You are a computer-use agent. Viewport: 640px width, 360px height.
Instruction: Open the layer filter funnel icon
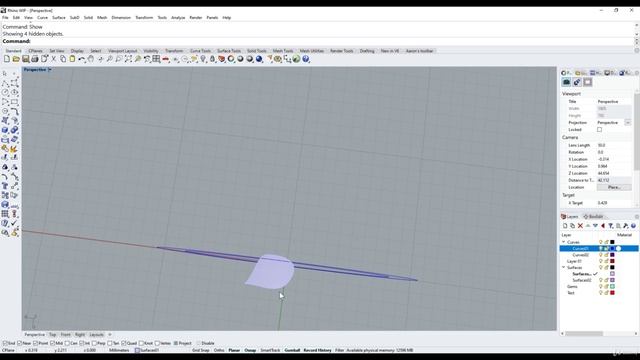tap(611, 226)
